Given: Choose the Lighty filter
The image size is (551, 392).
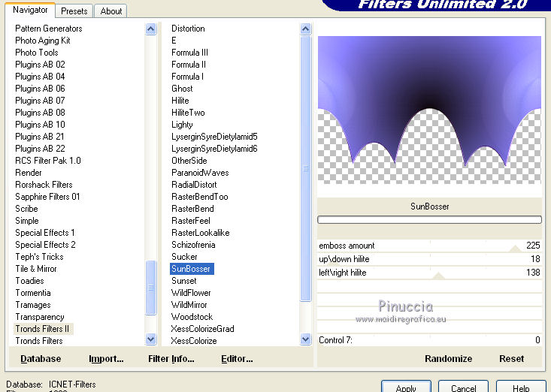Looking at the screenshot, I should pyautogui.click(x=182, y=125).
